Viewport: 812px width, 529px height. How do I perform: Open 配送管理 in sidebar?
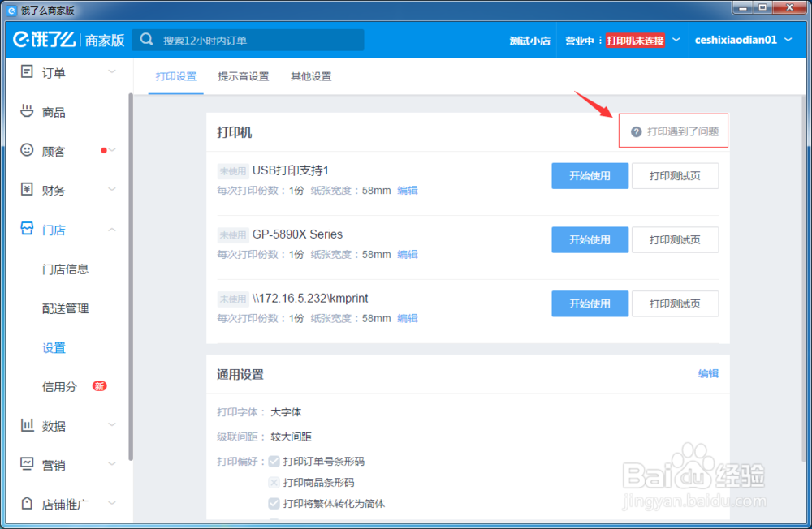point(65,308)
